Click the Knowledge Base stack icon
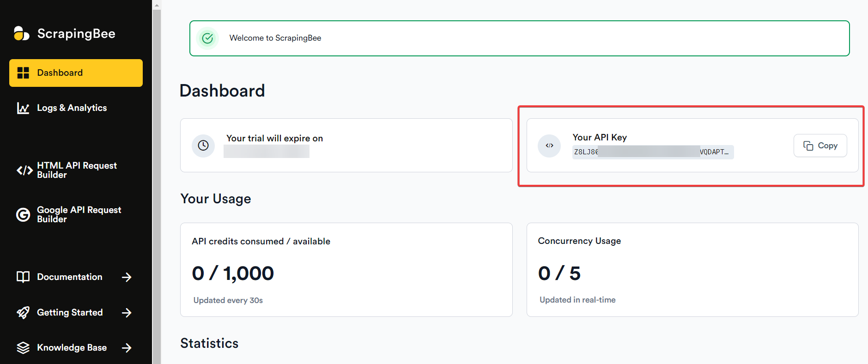The image size is (868, 364). [23, 347]
